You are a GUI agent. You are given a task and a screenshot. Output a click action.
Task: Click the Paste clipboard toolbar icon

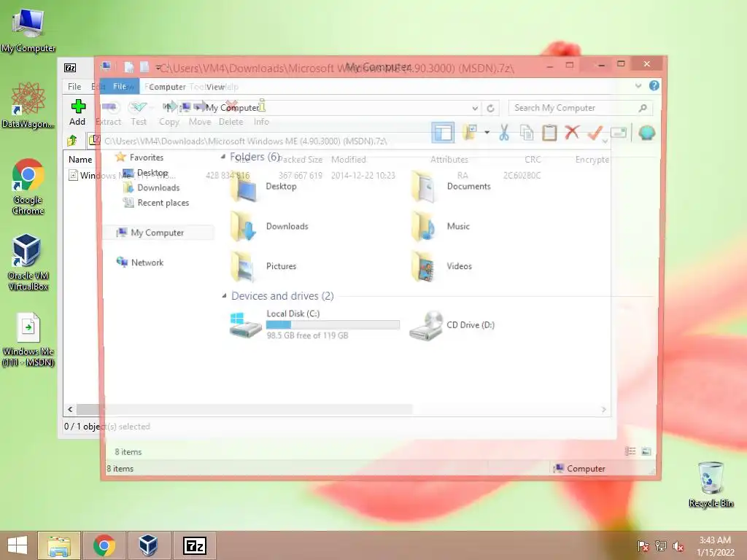pos(549,133)
